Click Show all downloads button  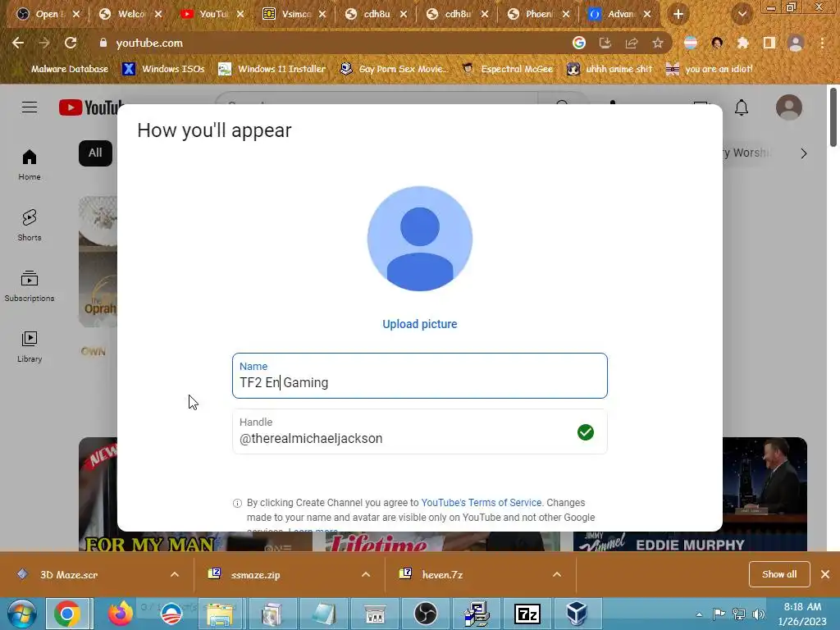[x=779, y=574]
